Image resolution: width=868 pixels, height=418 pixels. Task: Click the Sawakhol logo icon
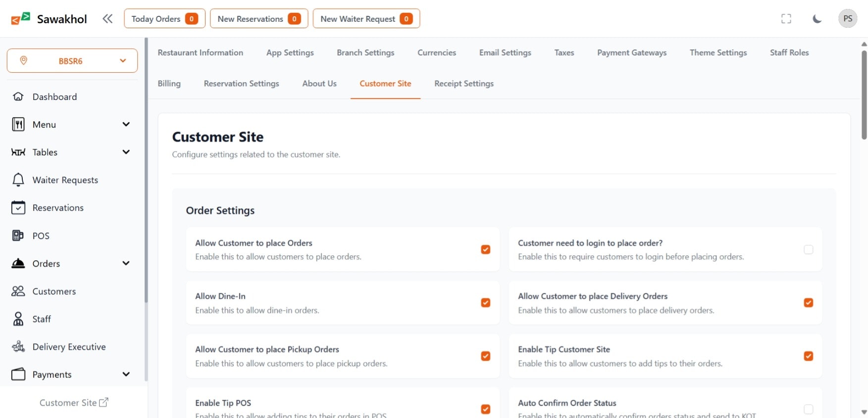point(21,19)
